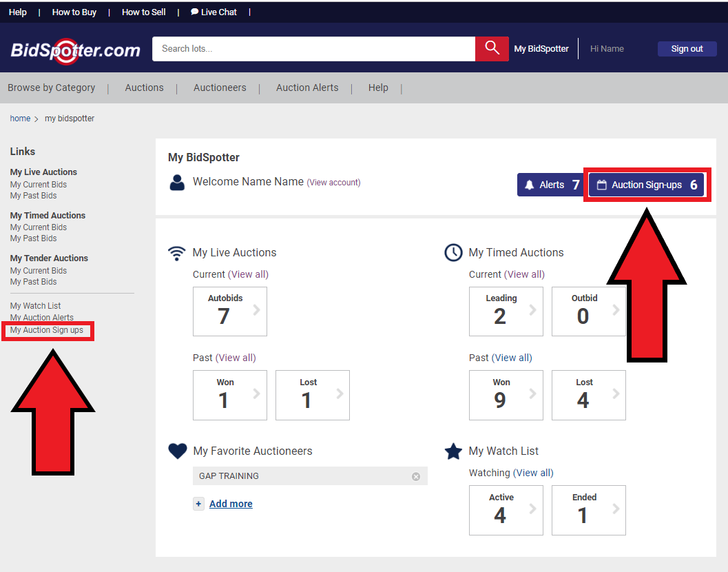Click the View account link
728x572 pixels.
tap(333, 183)
